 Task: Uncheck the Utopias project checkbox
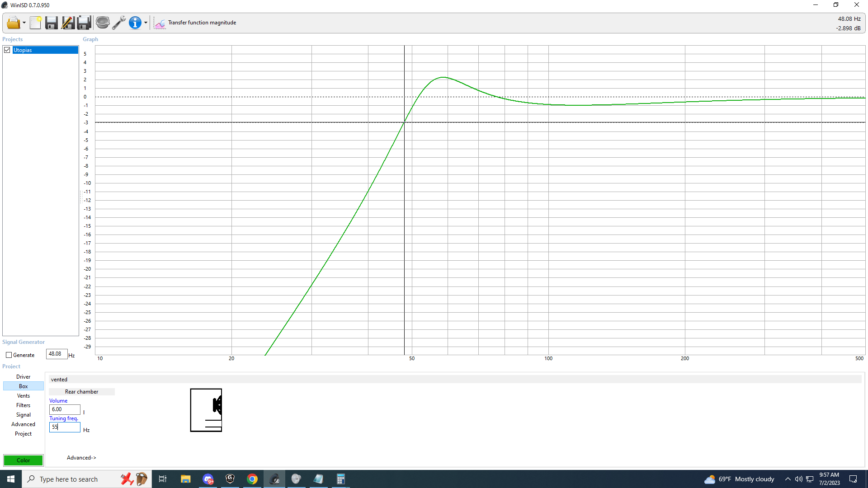pyautogui.click(x=7, y=50)
